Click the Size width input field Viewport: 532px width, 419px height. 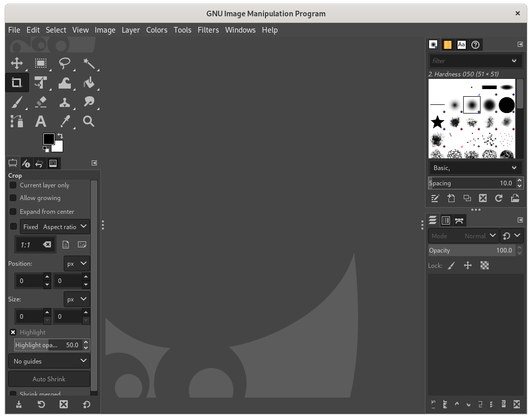(30, 317)
